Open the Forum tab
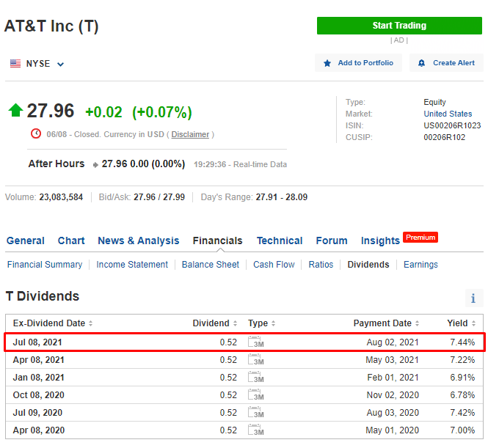The width and height of the screenshot is (488, 448). [332, 240]
